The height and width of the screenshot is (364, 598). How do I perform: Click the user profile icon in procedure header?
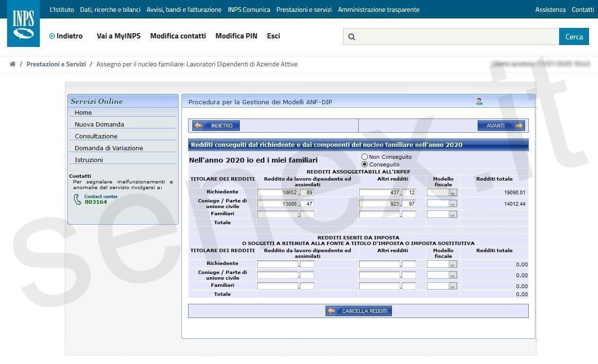(x=479, y=101)
